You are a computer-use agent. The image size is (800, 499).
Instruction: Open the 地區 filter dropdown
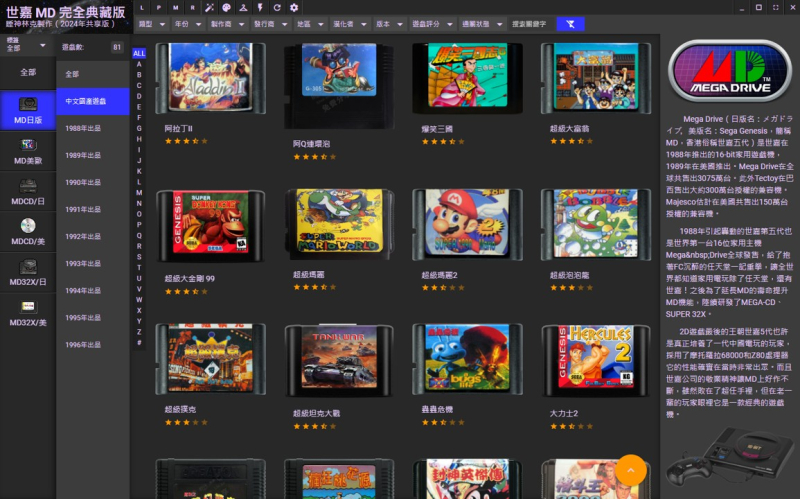click(310, 24)
